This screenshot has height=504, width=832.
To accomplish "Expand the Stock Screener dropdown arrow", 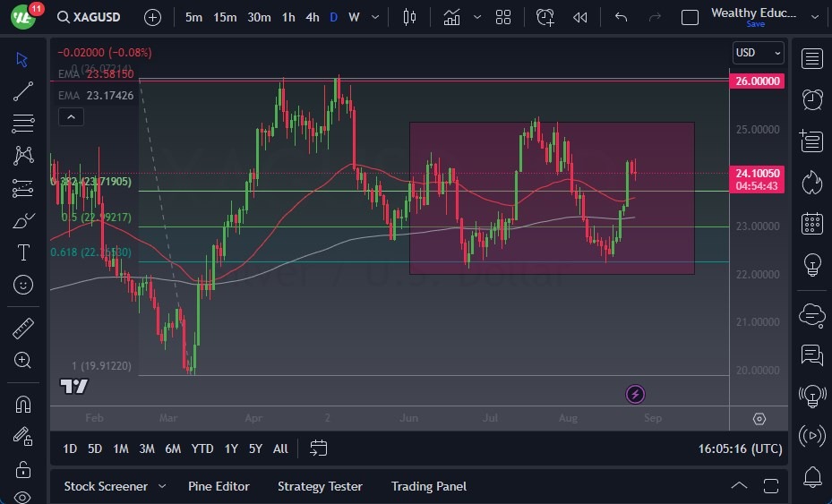I will (x=162, y=486).
